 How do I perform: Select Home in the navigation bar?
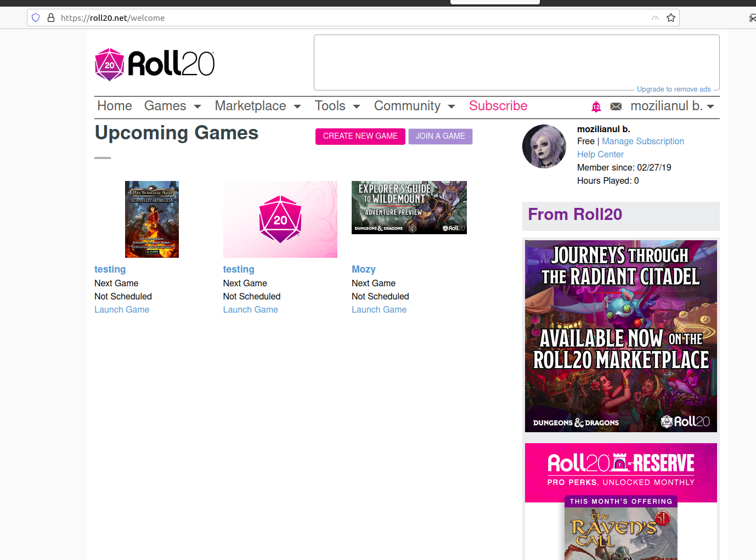[x=114, y=106]
